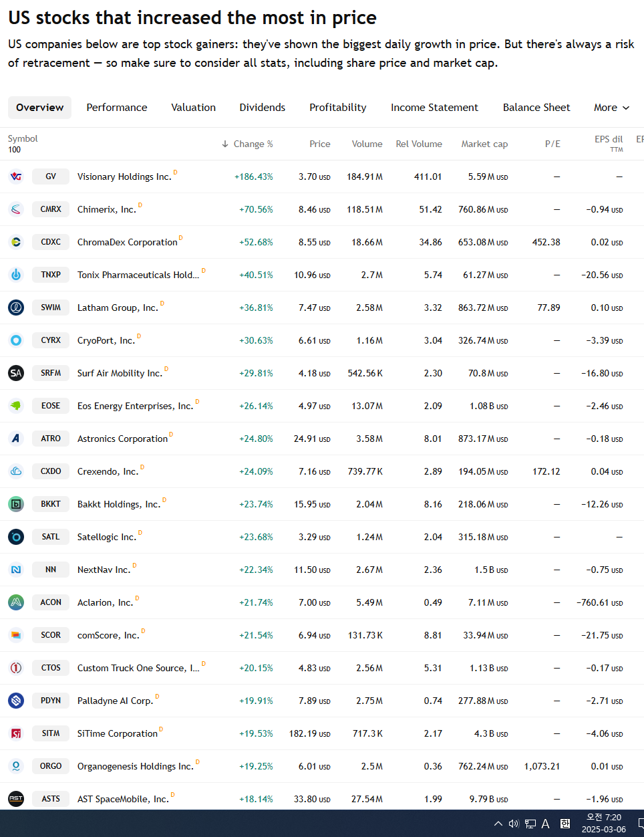The width and height of the screenshot is (644, 837).
Task: Click the 1,073.21 P/E value
Action: pos(542,767)
